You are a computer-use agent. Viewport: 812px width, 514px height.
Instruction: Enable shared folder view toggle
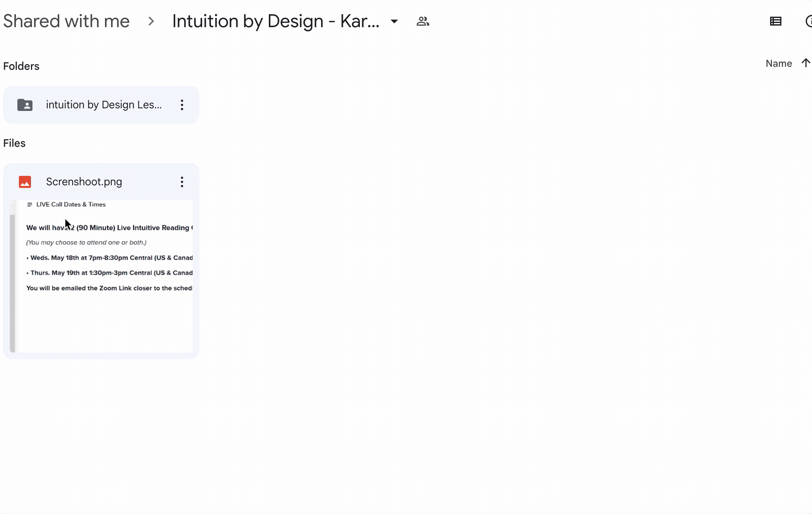(423, 21)
